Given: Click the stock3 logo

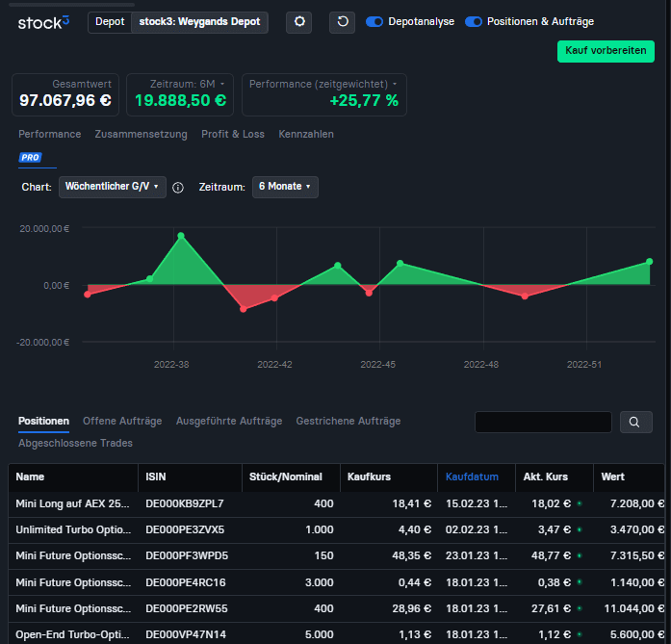Looking at the screenshot, I should click(43, 22).
